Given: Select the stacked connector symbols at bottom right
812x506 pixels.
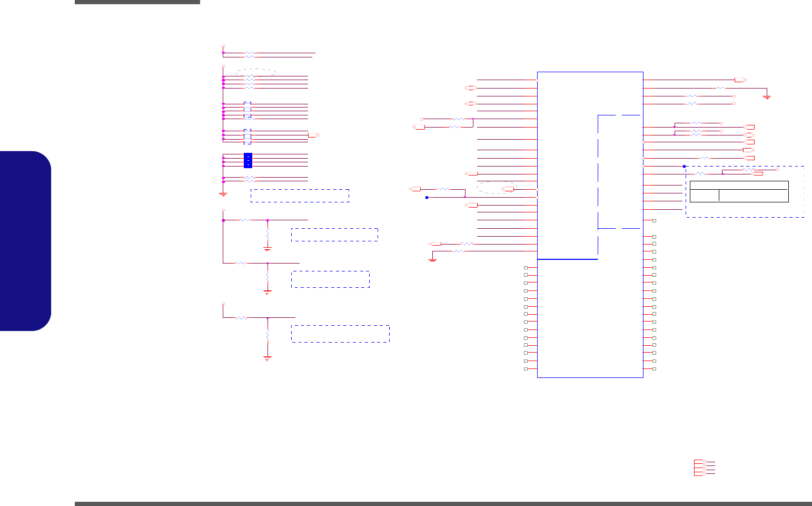Looking at the screenshot, I should (x=700, y=468).
